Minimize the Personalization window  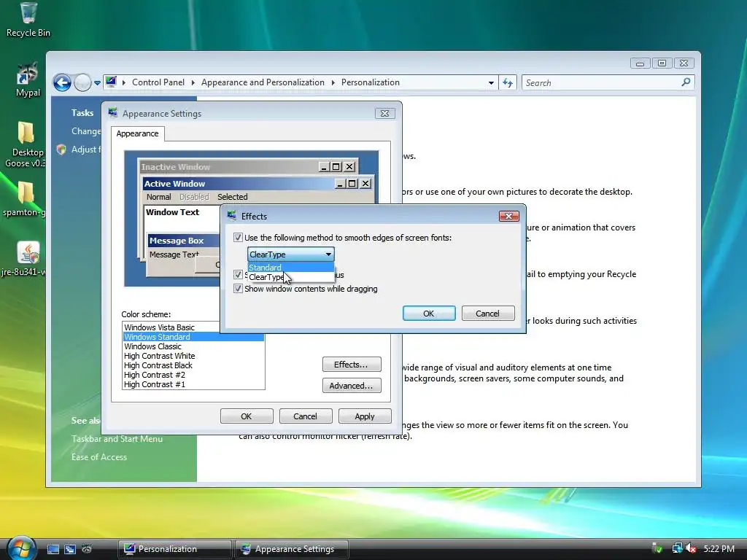tap(640, 63)
